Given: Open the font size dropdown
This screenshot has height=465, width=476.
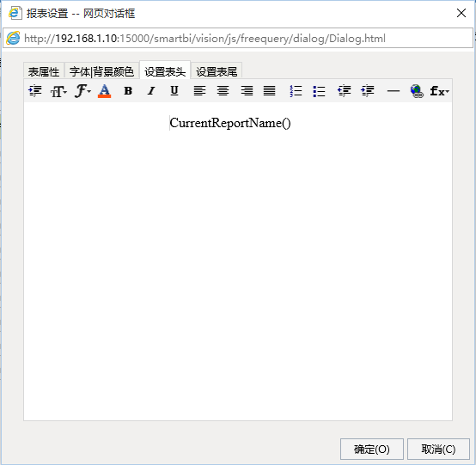Looking at the screenshot, I should 58,91.
